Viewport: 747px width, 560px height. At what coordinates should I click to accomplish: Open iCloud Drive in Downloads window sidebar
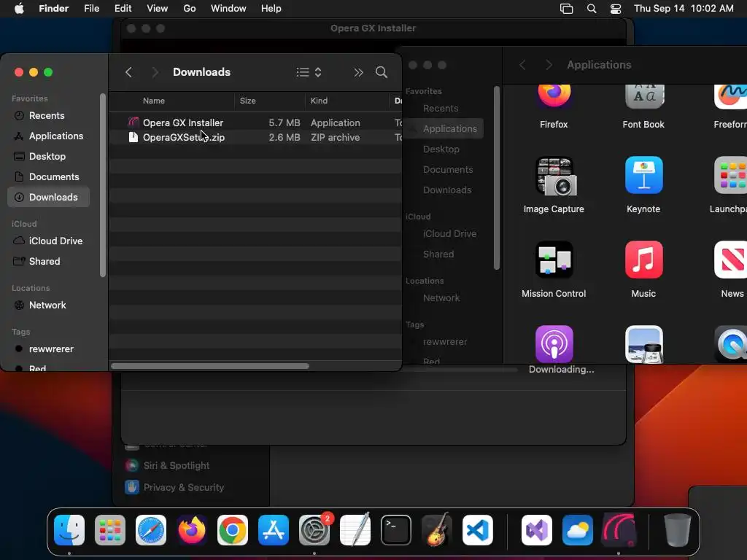coord(49,241)
